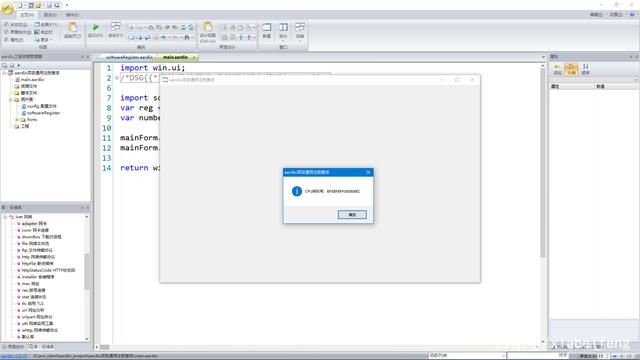This screenshot has height=360, width=640.
Task: Click the info dialog's blue information icon
Action: pyautogui.click(x=297, y=191)
